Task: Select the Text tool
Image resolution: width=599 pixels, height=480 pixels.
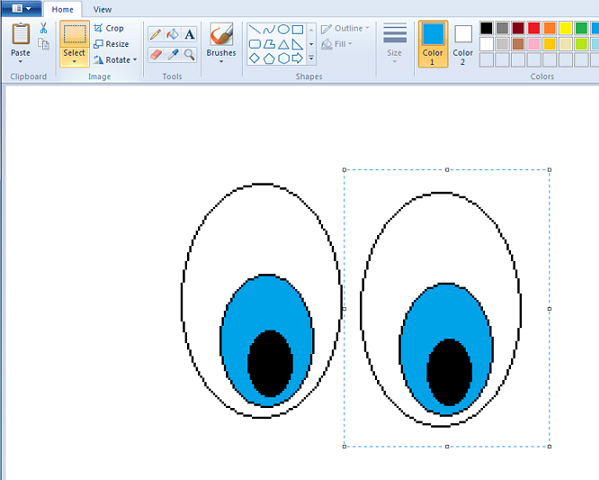Action: [189, 34]
